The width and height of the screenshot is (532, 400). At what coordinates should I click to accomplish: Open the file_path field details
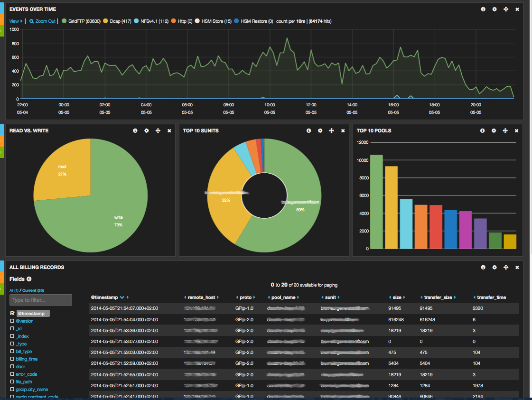click(24, 381)
